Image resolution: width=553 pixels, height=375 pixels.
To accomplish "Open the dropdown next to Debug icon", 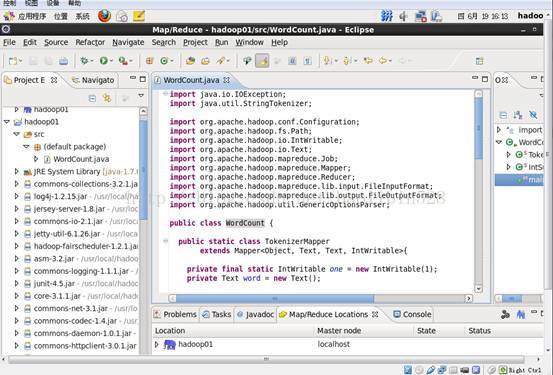I will pos(92,61).
